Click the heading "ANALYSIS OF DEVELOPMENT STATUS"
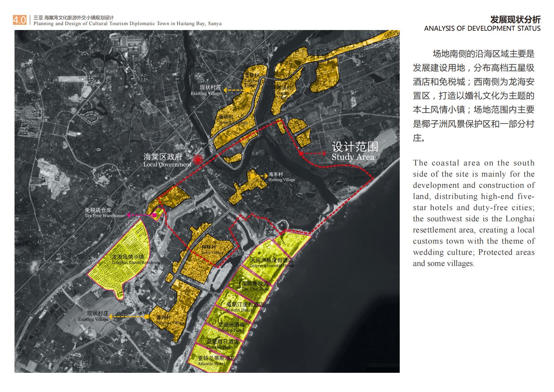The image size is (554, 392). coord(482,29)
